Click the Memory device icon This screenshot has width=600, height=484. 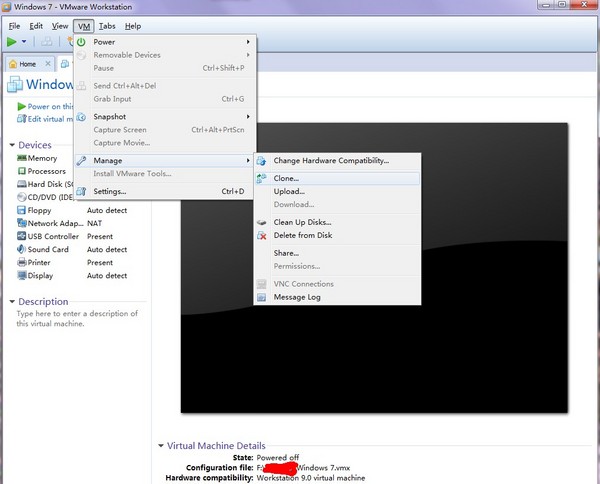[x=21, y=158]
